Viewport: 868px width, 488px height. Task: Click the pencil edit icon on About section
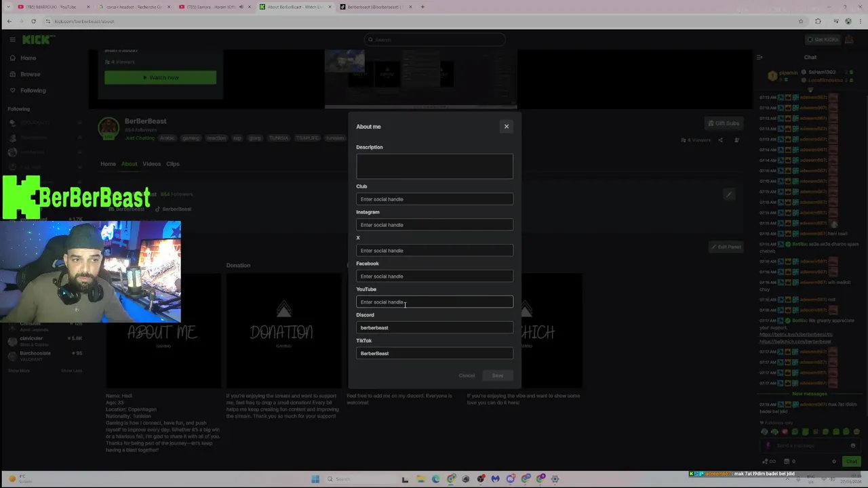(x=729, y=195)
